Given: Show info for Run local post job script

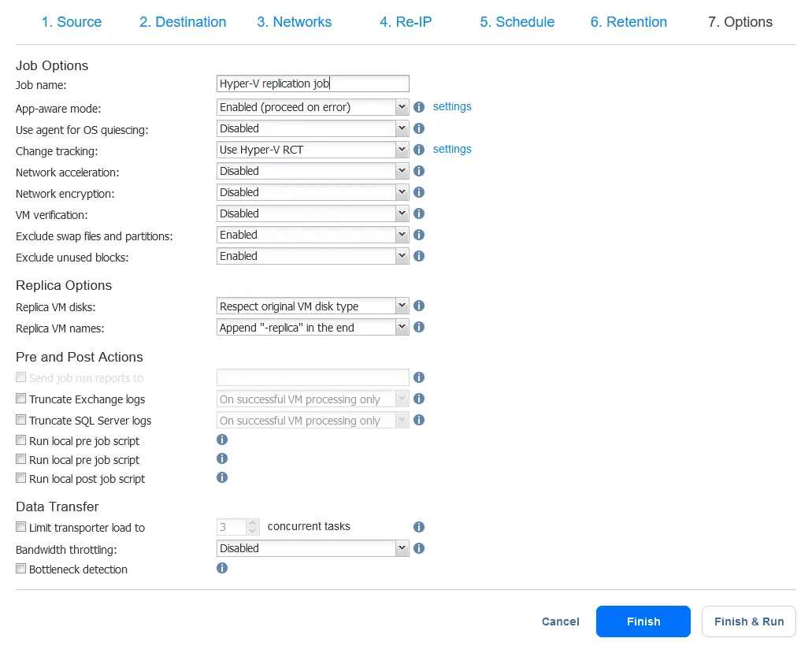Looking at the screenshot, I should pyautogui.click(x=222, y=477).
